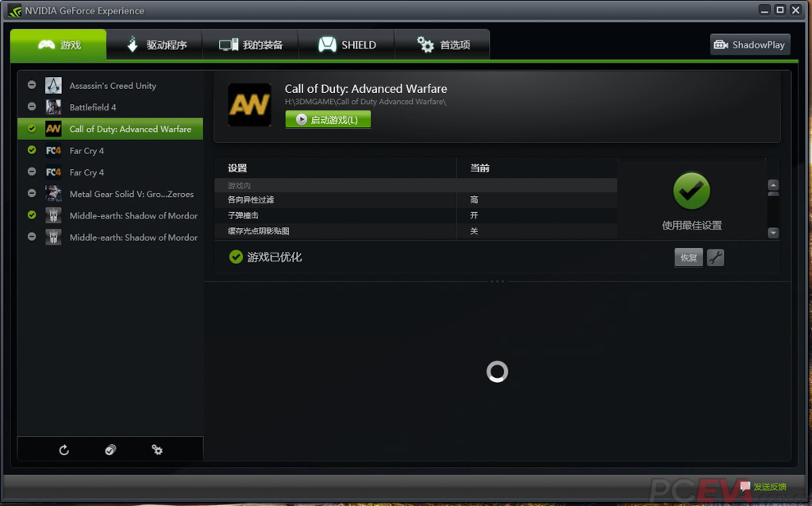This screenshot has width=812, height=506.
Task: Click the 发送反馈 send feedback link
Action: point(770,487)
